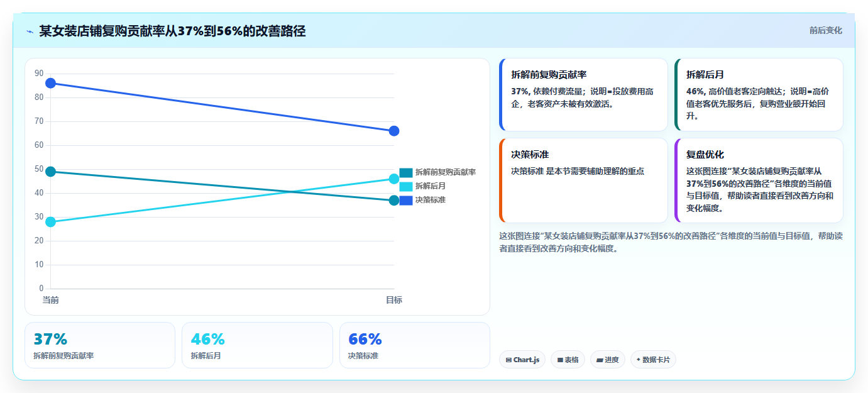
Task: Click the description paragraph below the info cards
Action: tap(671, 242)
